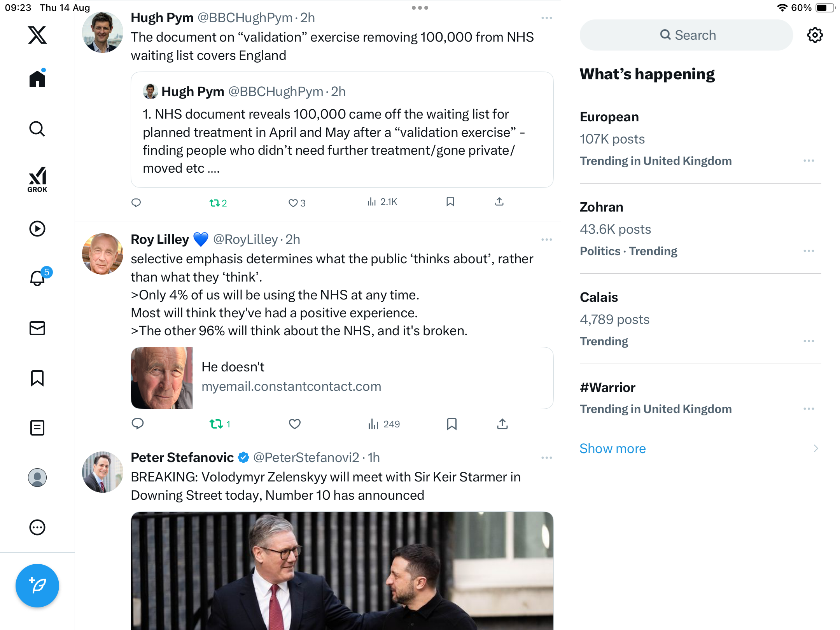840x630 pixels.
Task: Reply to Roy Lilley's post
Action: pos(138,423)
